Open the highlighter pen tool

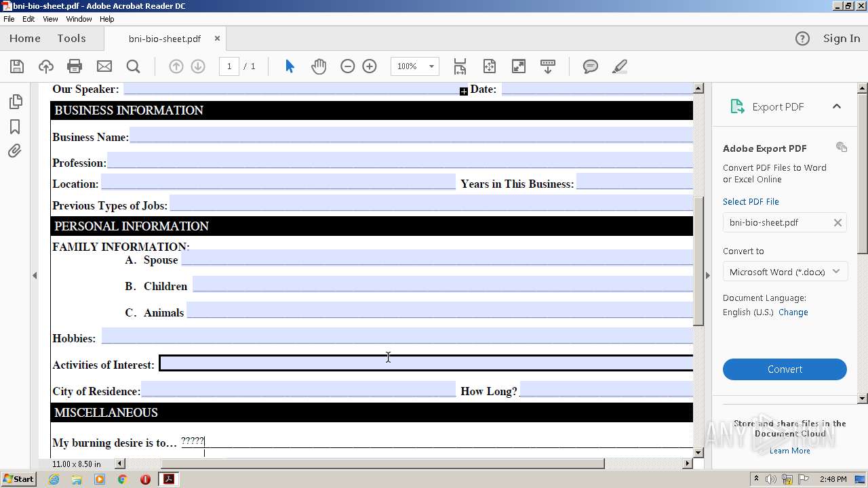coord(619,66)
